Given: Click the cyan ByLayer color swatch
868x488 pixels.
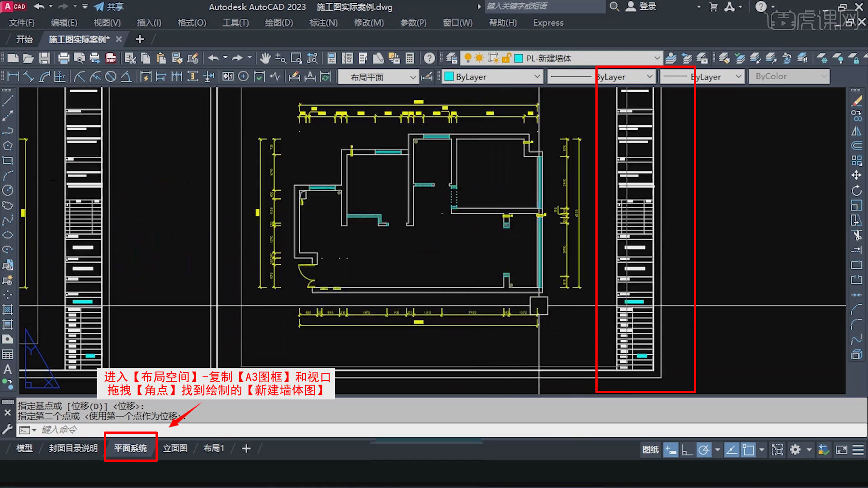Looking at the screenshot, I should [449, 77].
